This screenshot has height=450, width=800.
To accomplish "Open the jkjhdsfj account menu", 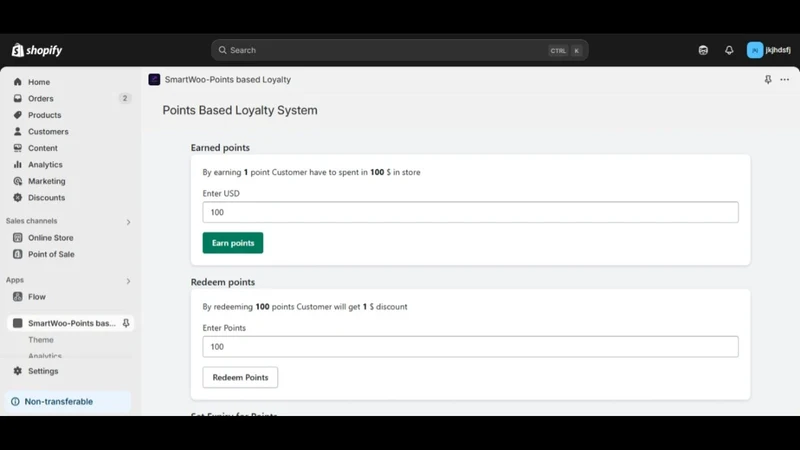I will (769, 50).
